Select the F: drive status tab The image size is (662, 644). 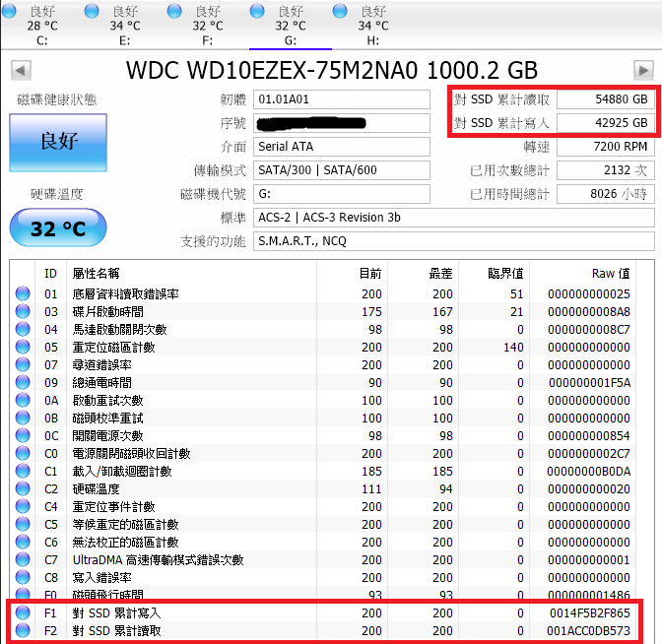click(207, 25)
